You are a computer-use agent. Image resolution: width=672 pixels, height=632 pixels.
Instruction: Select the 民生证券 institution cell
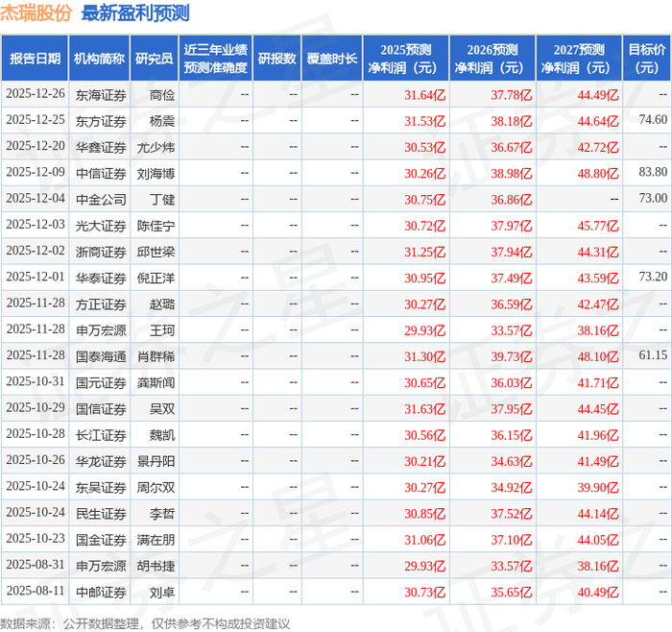101,514
